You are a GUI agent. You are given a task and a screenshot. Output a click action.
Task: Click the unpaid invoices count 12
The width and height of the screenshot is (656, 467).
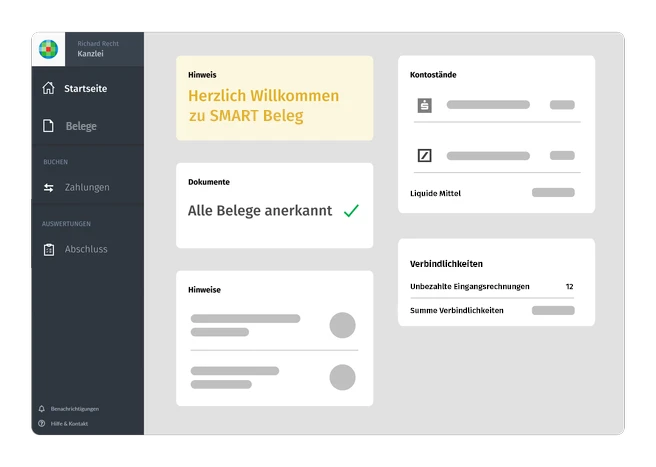[x=569, y=287]
